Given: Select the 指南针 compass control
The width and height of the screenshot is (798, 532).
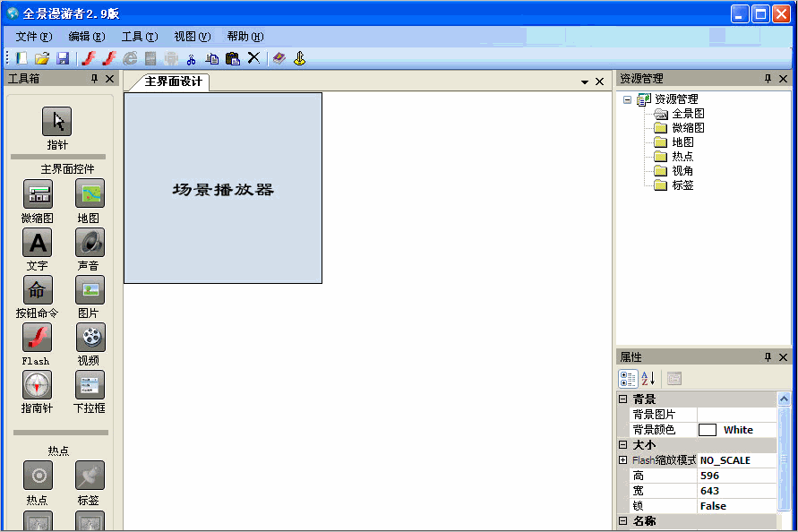Looking at the screenshot, I should [x=37, y=385].
